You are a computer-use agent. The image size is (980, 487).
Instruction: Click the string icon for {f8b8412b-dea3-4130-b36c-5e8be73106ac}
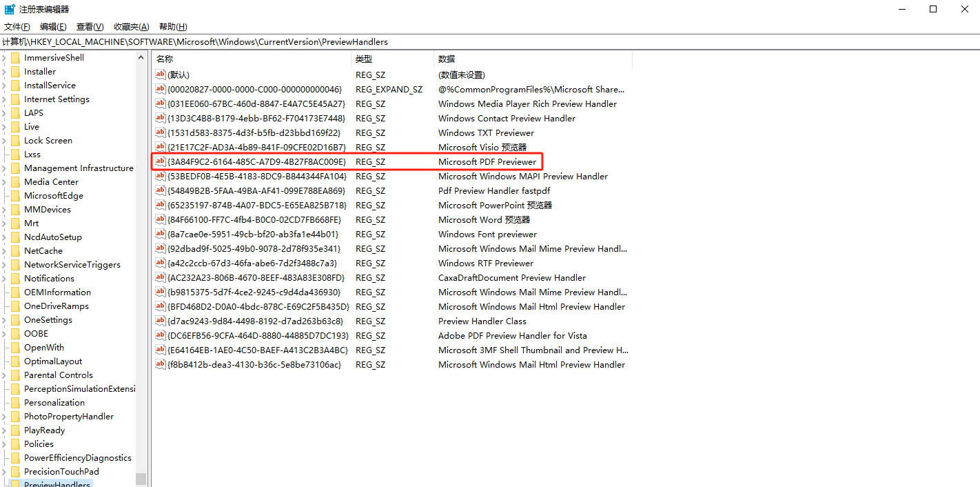pyautogui.click(x=161, y=364)
